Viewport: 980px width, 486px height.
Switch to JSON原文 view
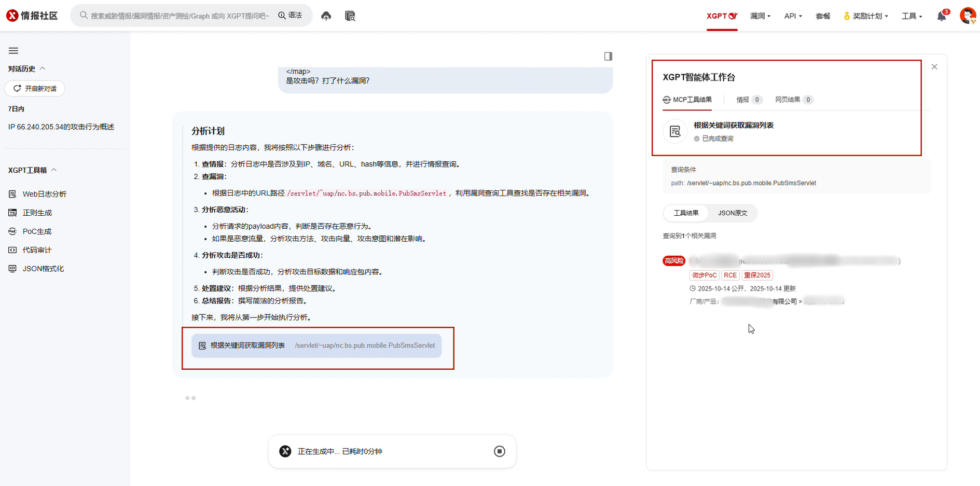732,213
